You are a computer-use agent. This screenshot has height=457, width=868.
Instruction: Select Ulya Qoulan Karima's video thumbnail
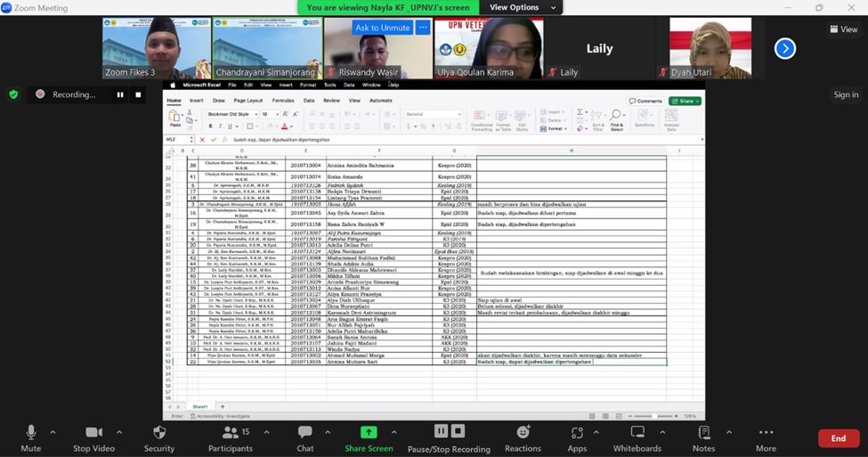click(x=488, y=48)
